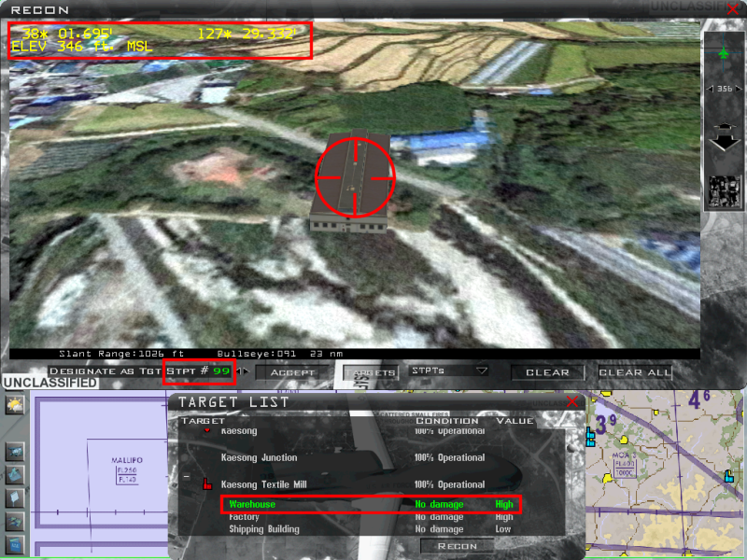The width and height of the screenshot is (747, 560).
Task: Rotate view heading left with arrow
Action: coord(711,89)
